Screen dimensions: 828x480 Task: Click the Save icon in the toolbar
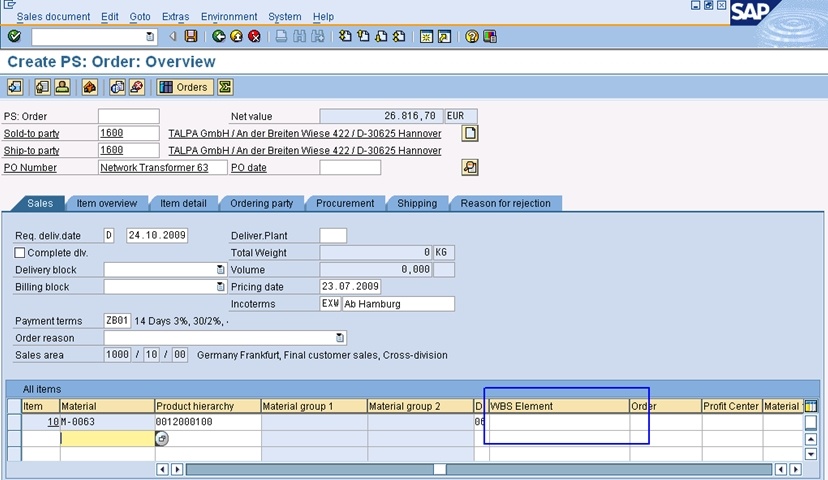[190, 37]
